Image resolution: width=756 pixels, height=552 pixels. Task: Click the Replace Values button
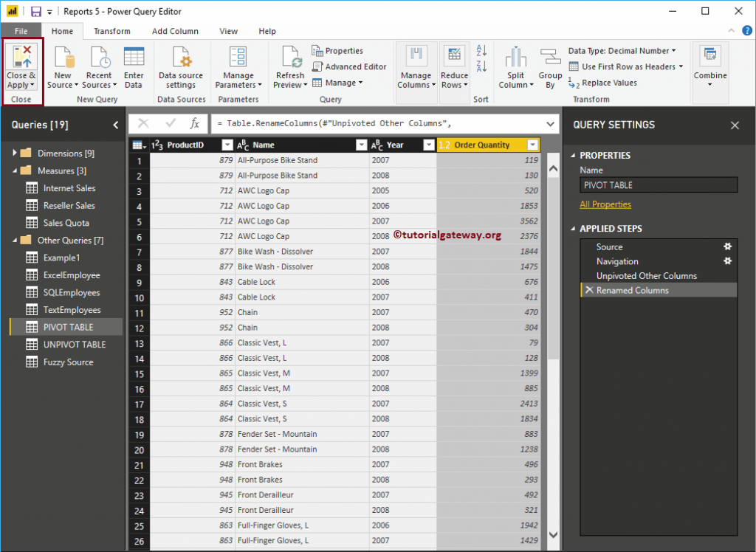pyautogui.click(x=602, y=83)
